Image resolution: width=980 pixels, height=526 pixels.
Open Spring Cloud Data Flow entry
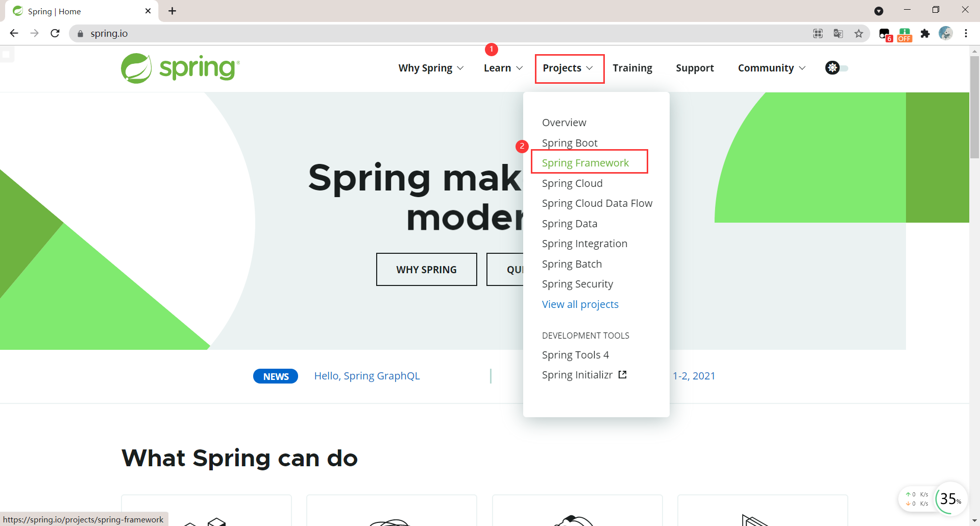click(x=597, y=203)
